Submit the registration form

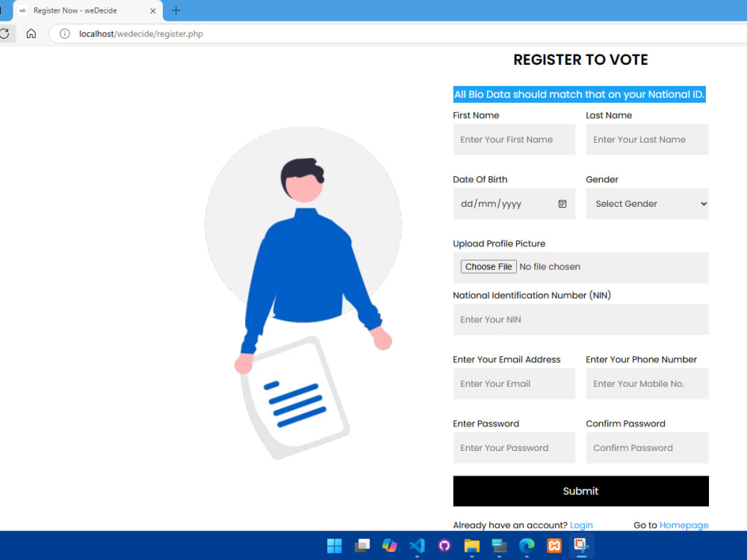580,491
